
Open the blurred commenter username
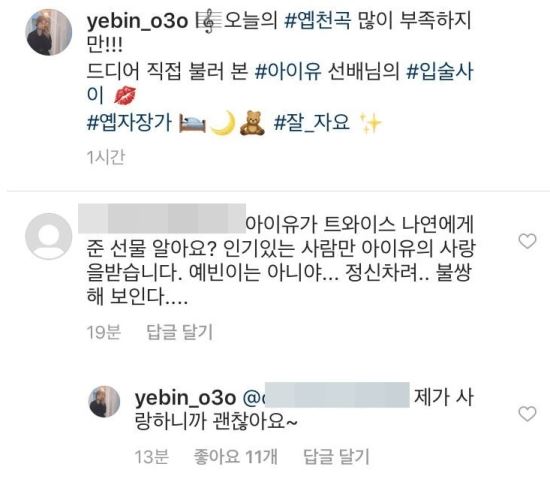pos(162,218)
